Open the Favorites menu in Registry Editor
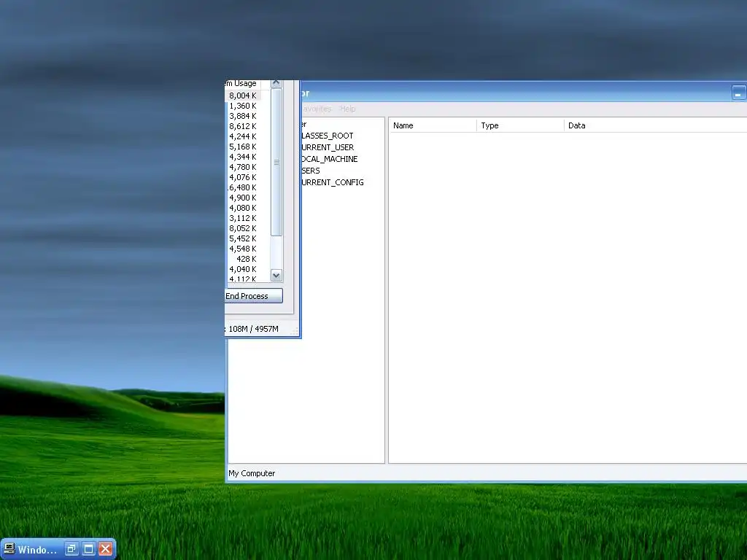Viewport: 747px width, 560px height. (317, 109)
